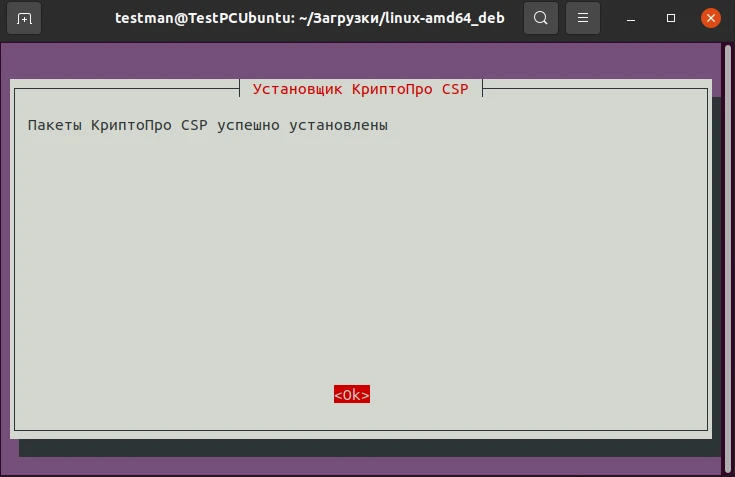Open the terminal hamburger menu
This screenshot has height=477, width=735.
click(x=583, y=18)
